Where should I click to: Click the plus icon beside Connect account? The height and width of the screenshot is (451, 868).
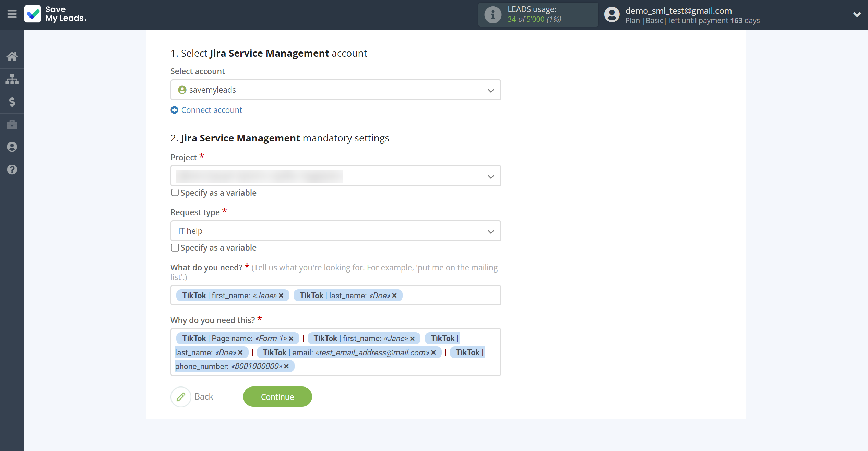[175, 110]
